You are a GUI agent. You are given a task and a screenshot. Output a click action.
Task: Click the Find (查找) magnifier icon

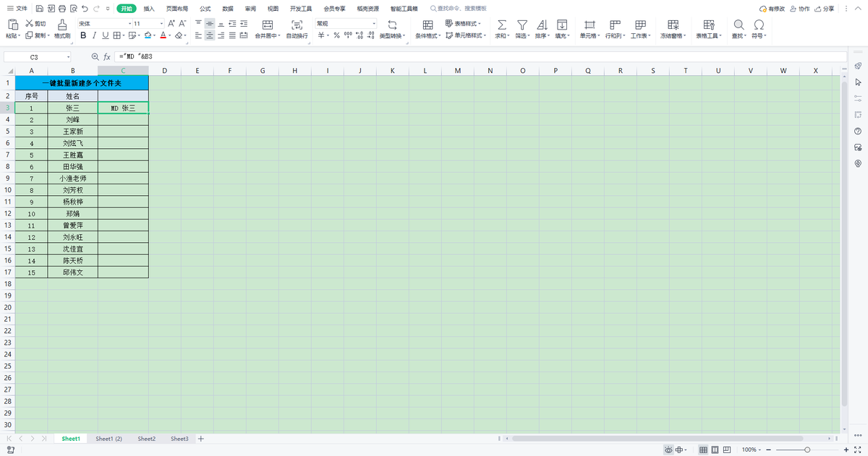point(739,25)
